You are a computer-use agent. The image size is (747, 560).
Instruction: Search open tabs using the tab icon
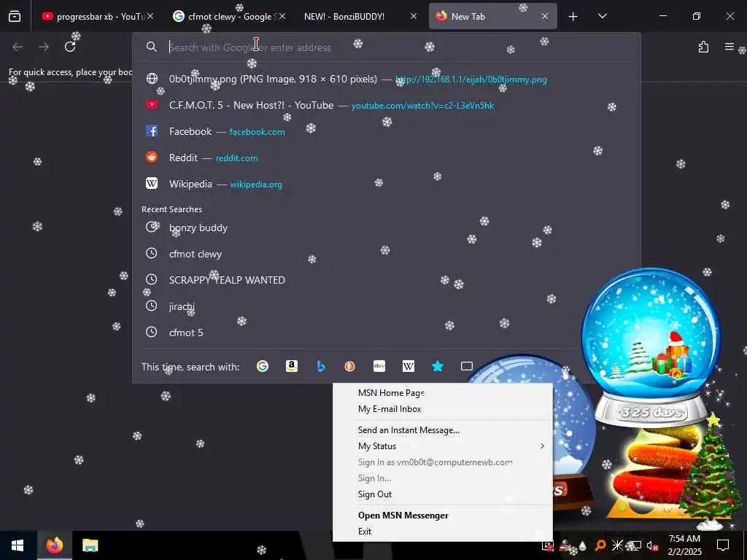click(x=467, y=366)
